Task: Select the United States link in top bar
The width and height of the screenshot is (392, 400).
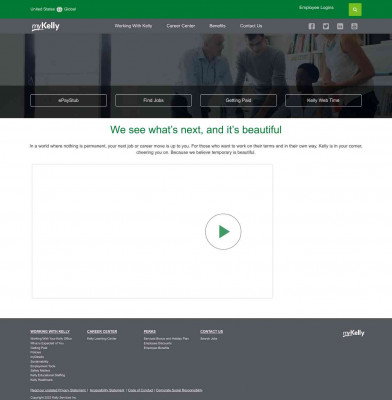Action: point(43,9)
